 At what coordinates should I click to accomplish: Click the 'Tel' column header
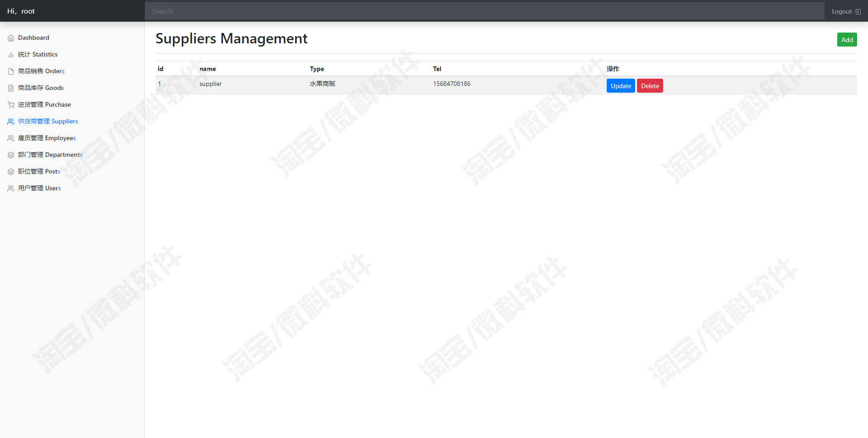click(x=437, y=69)
